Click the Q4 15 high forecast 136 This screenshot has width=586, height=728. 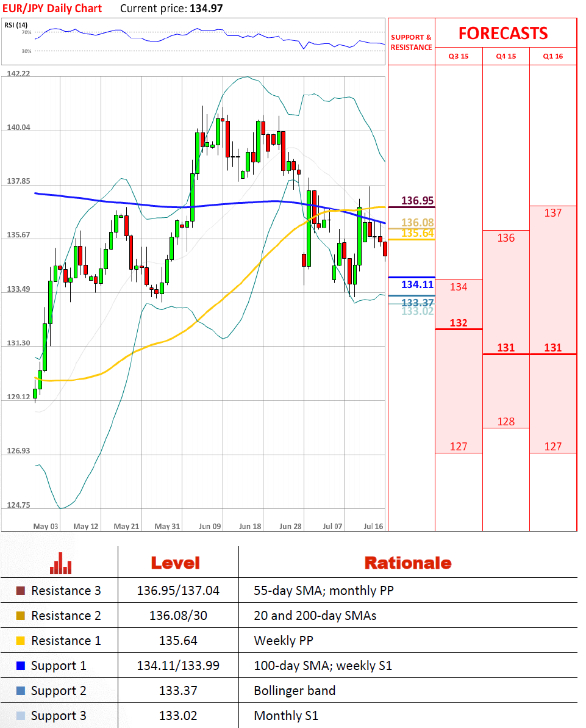tap(506, 238)
